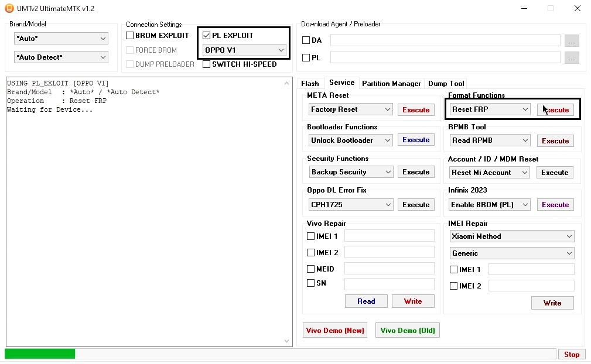Open the Partition Manager tab
Screen dimensions: 591x364
point(391,84)
